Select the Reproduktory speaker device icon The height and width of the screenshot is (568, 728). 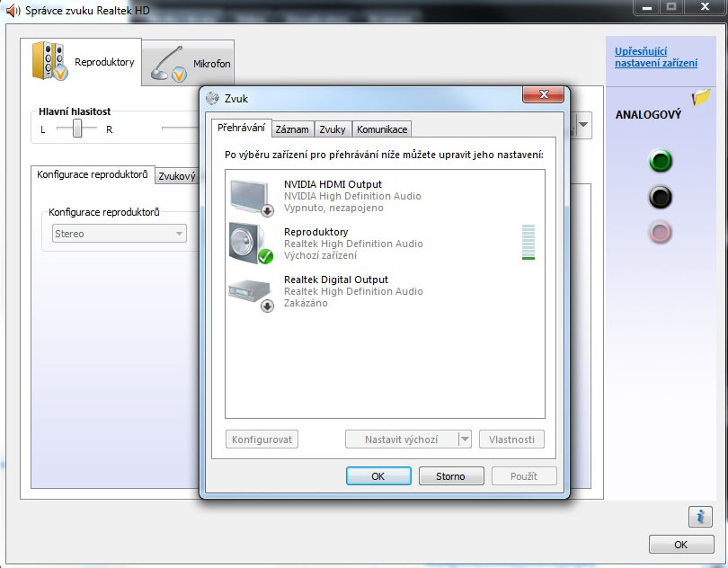click(251, 244)
